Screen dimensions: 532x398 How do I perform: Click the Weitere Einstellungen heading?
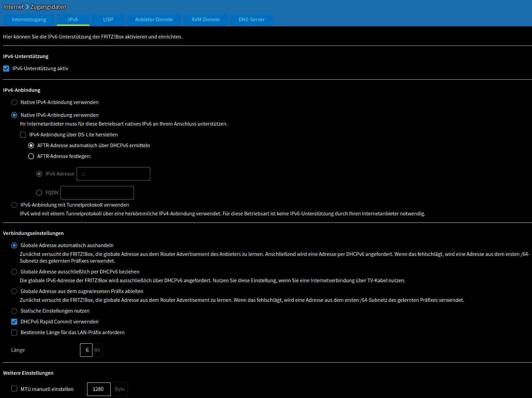[28, 373]
